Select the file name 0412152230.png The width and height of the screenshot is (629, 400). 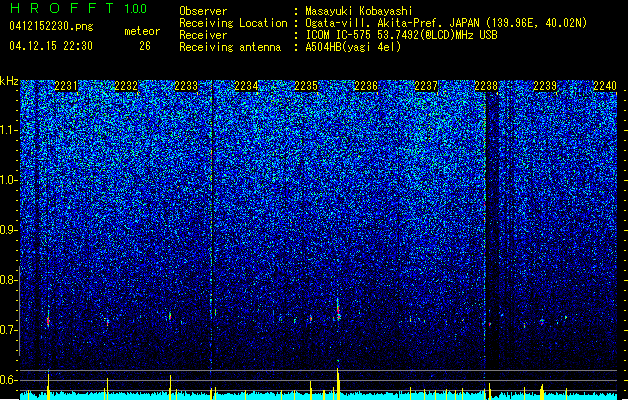[51, 26]
